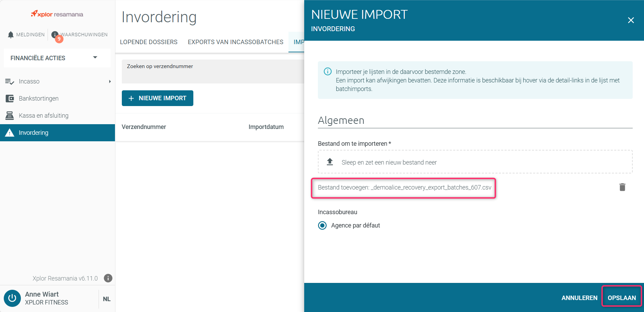The image size is (644, 312).
Task: Open the Meldingen bell notifications
Action: point(26,35)
